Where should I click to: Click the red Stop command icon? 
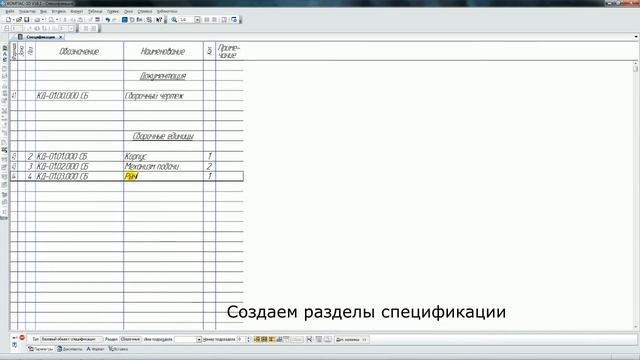pos(22,338)
